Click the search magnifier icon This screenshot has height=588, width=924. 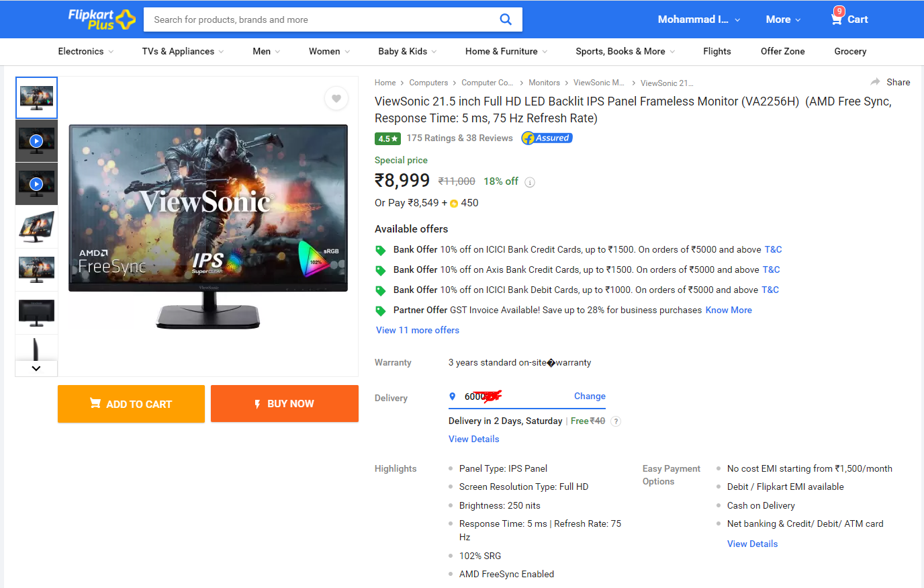coord(506,19)
